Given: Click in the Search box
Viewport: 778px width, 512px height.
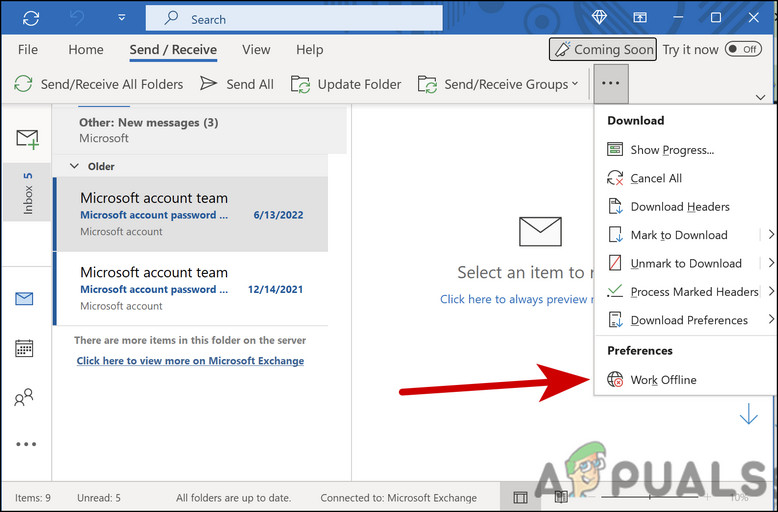Looking at the screenshot, I should (x=294, y=19).
